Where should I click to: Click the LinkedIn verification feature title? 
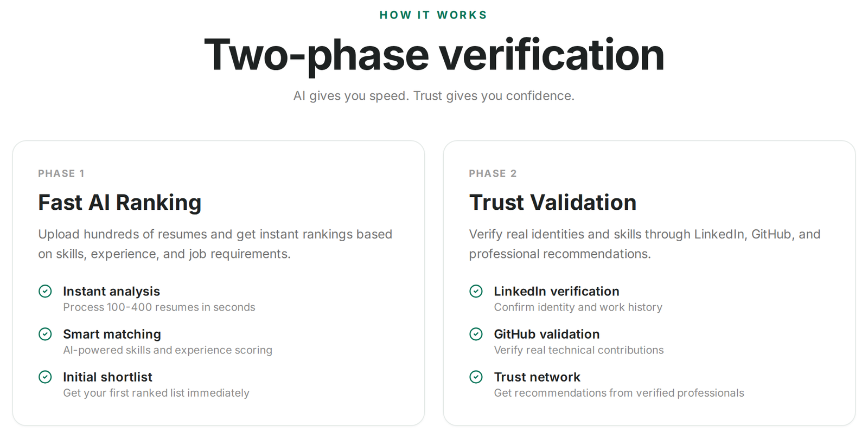coord(557,292)
